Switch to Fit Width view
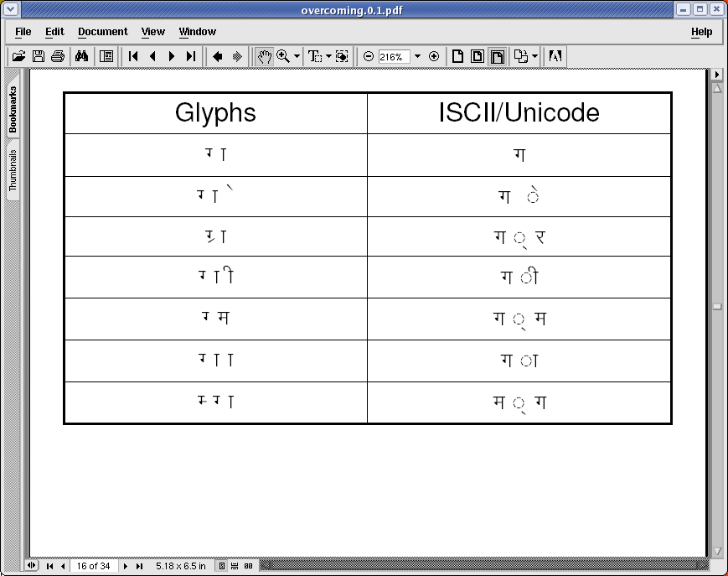 tap(497, 56)
